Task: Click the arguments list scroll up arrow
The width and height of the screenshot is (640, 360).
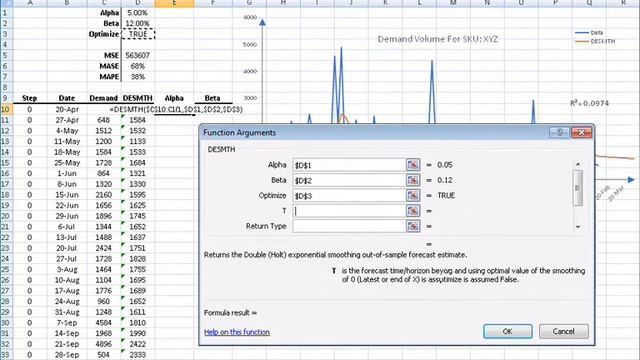Action: point(578,164)
